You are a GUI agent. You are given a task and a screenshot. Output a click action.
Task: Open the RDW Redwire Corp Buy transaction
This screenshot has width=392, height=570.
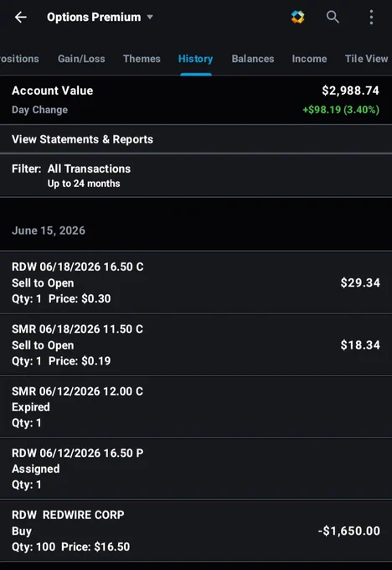pyautogui.click(x=196, y=531)
